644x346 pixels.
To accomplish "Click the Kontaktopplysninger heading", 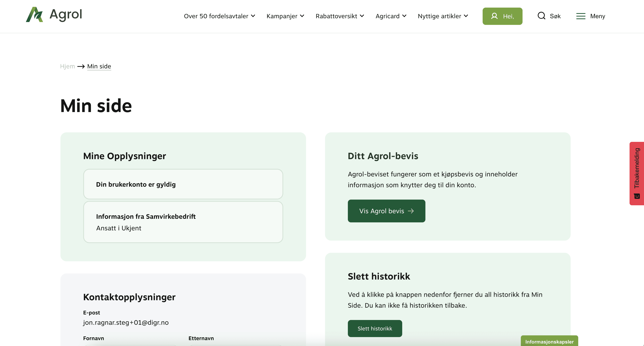I will point(129,297).
